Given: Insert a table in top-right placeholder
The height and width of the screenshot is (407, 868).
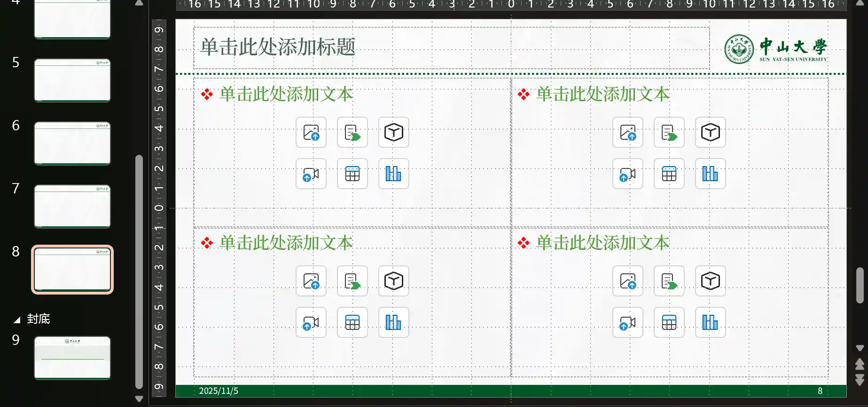Looking at the screenshot, I should click(669, 174).
